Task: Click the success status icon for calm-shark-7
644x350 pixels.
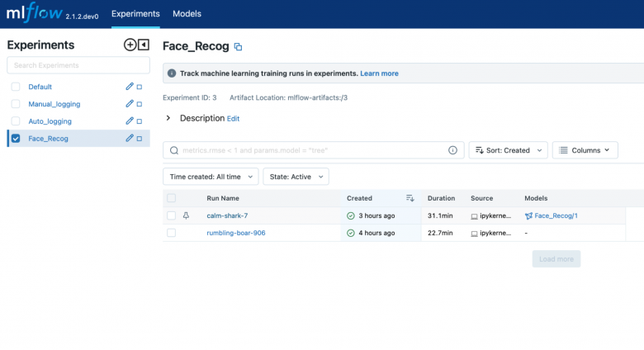Action: (x=351, y=215)
